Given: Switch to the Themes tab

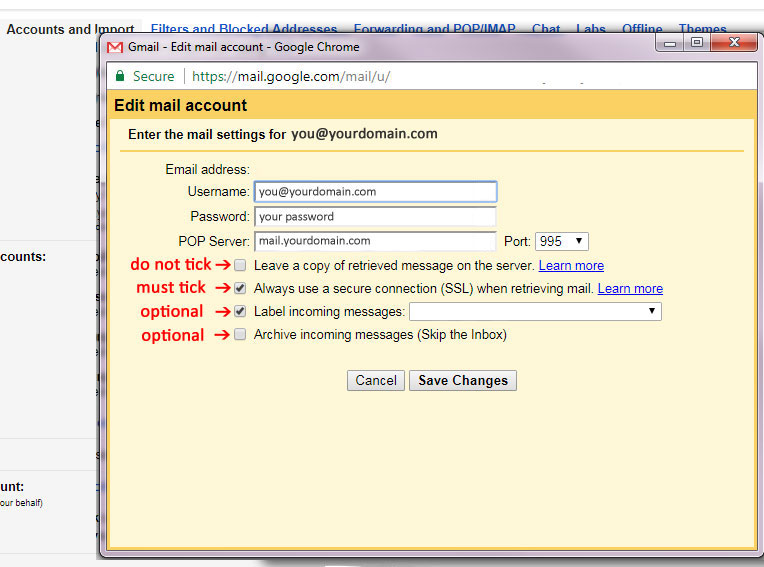Looking at the screenshot, I should (x=702, y=29).
